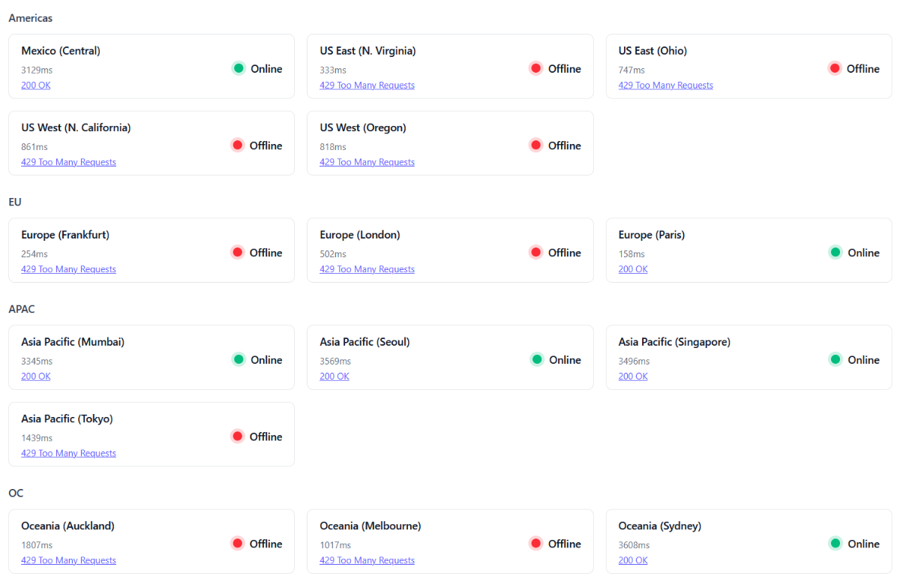Click red offline dot for US West (Oregon)
This screenshot has height=588, width=900.
(x=536, y=145)
